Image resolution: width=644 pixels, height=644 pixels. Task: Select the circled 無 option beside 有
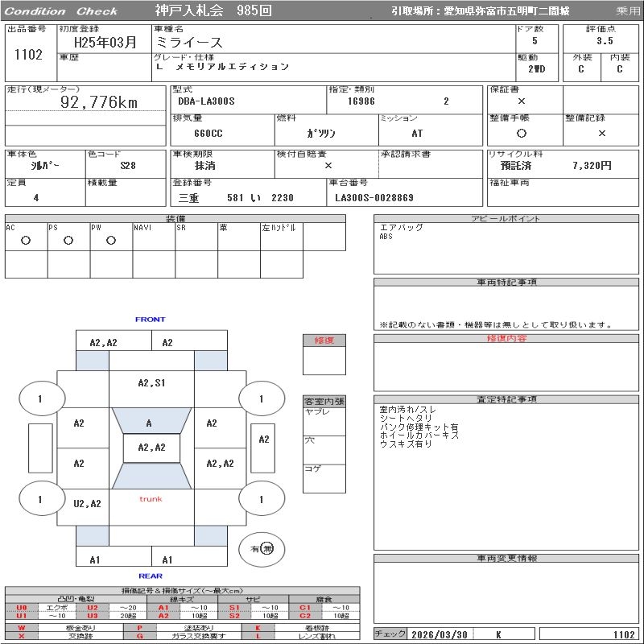(267, 548)
